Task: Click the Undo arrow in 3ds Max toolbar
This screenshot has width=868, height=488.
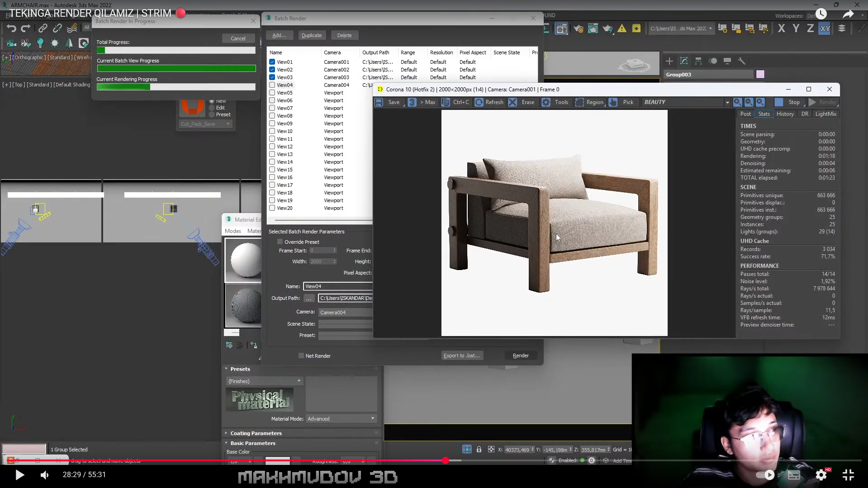Action: (x=11, y=28)
